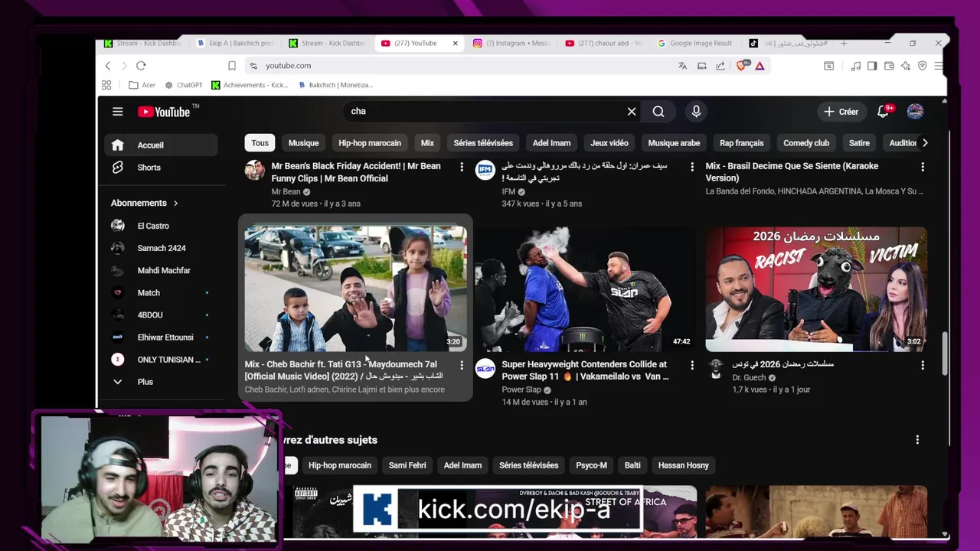
Task: Click the Créer button
Action: (x=841, y=112)
